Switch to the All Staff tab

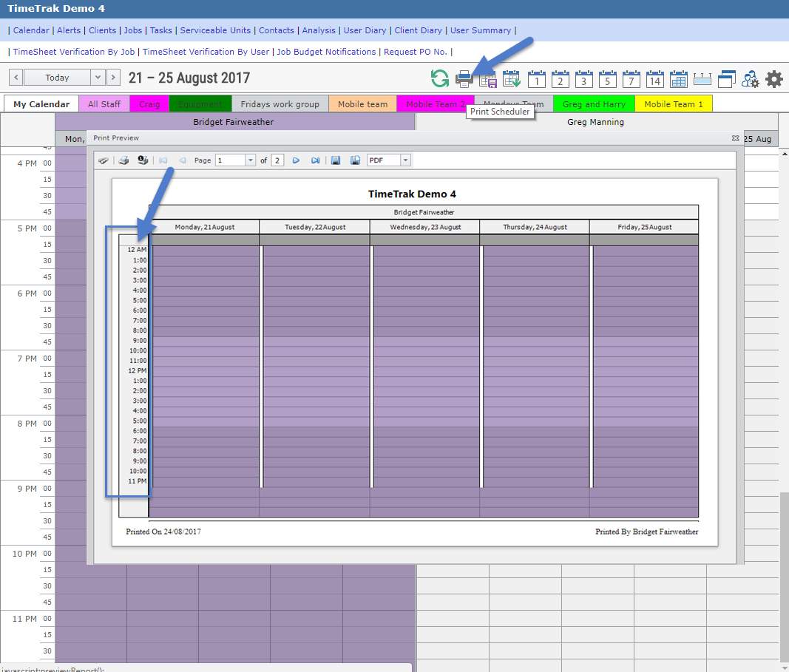coord(104,103)
